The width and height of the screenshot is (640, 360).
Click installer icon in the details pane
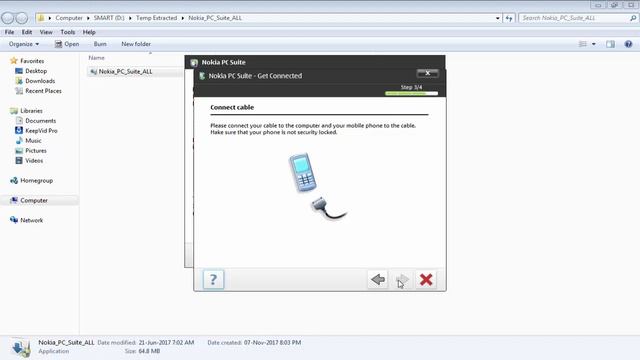(21, 348)
